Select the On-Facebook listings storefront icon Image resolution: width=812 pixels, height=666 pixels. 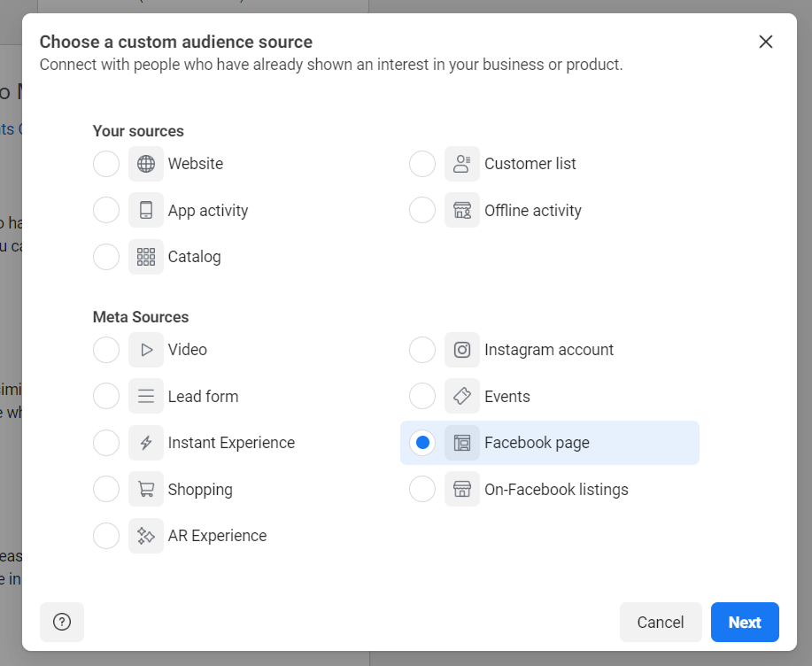[461, 488]
